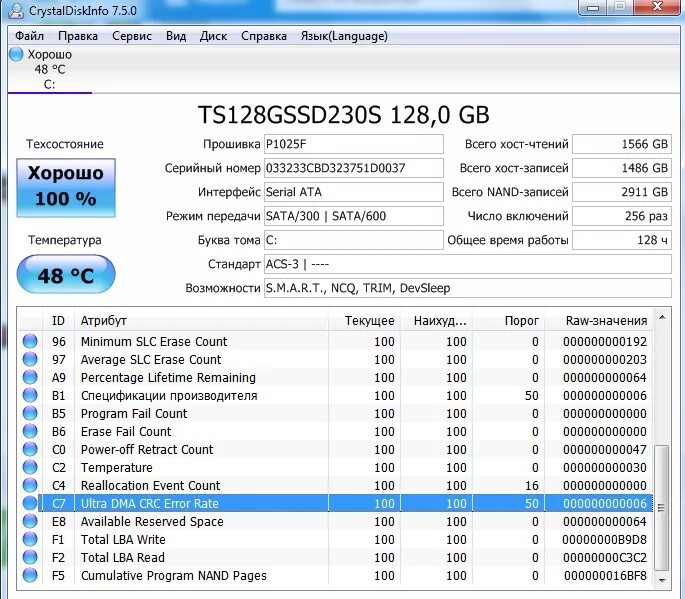Screen dimensions: 685x599
Task: Select the Percentage Lifetime Remaining row text
Action: pos(168,377)
